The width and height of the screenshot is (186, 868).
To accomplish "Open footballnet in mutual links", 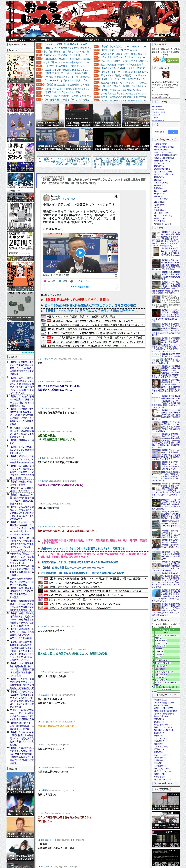I will pyautogui.click(x=156, y=115).
